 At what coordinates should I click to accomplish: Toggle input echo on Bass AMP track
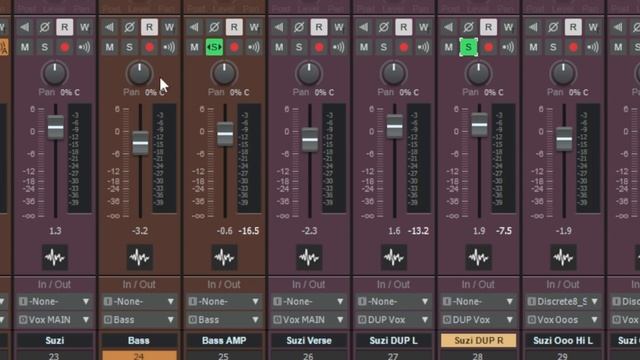tap(254, 47)
